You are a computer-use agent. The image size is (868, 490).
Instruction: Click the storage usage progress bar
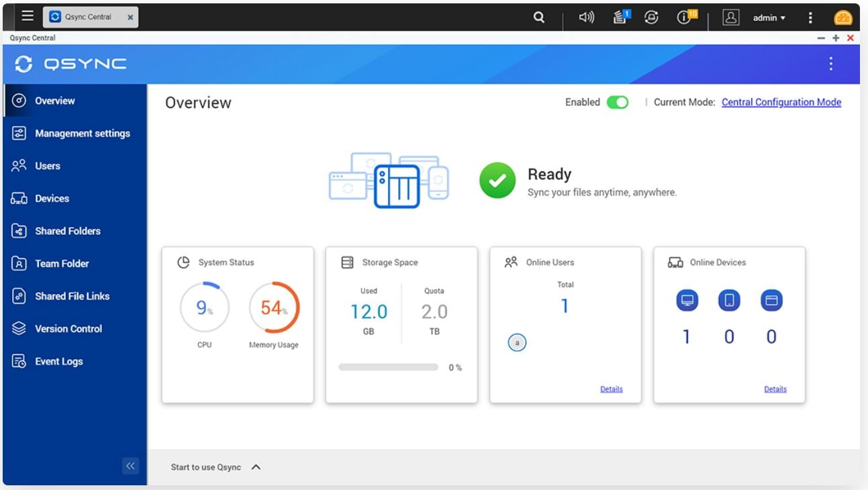point(389,368)
